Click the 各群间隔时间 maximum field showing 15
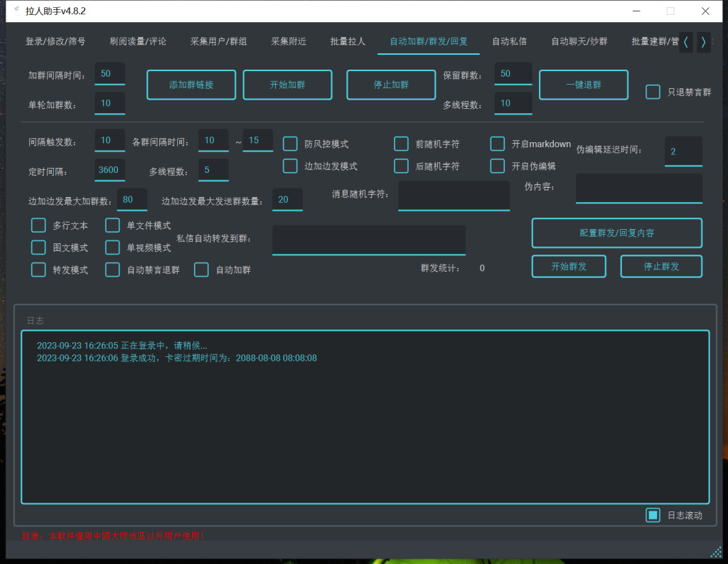Viewport: 728px width, 564px height. [257, 140]
